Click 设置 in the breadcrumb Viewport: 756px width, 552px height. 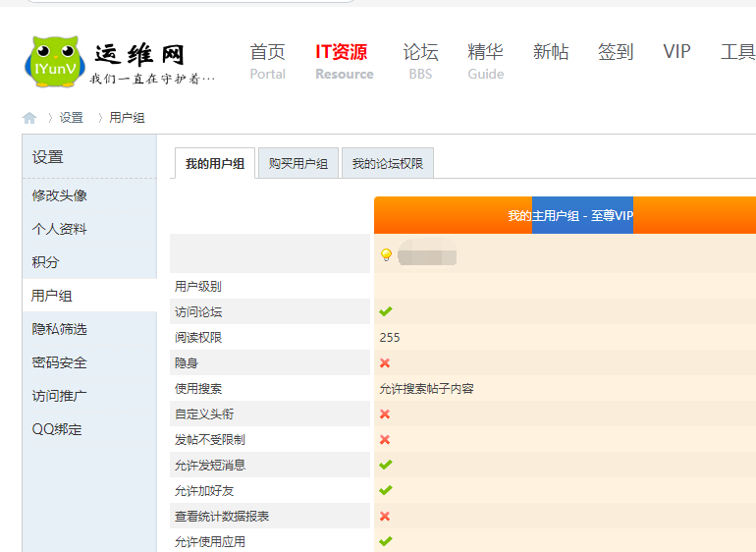click(x=72, y=118)
